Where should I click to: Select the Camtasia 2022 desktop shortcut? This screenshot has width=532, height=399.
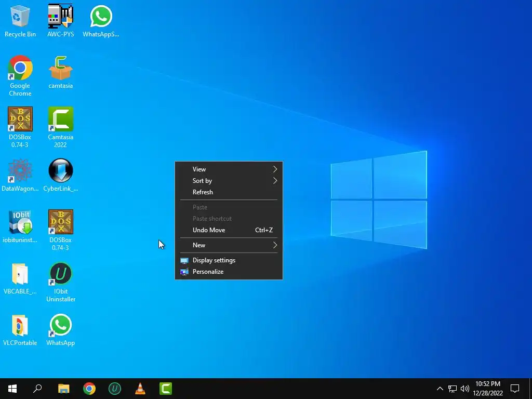pyautogui.click(x=60, y=127)
